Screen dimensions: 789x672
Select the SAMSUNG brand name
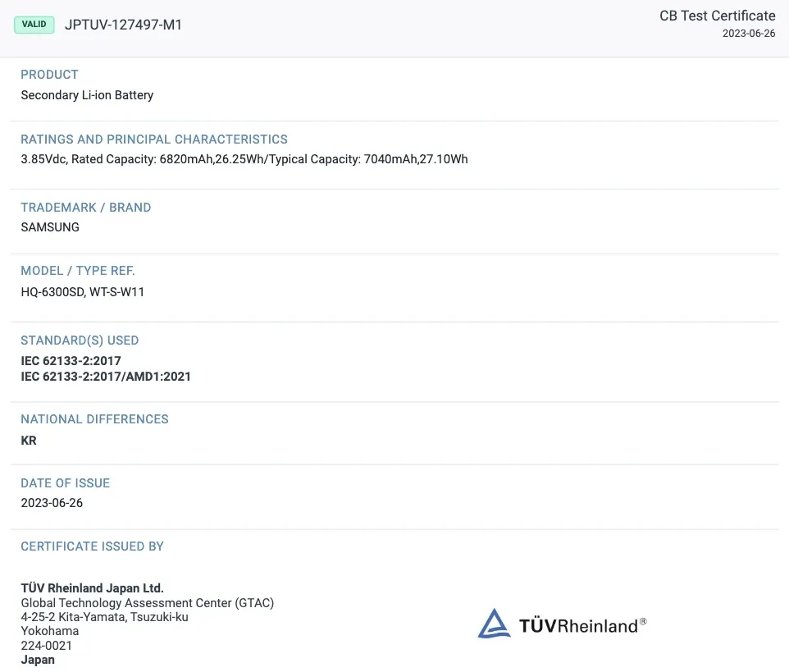tap(50, 227)
